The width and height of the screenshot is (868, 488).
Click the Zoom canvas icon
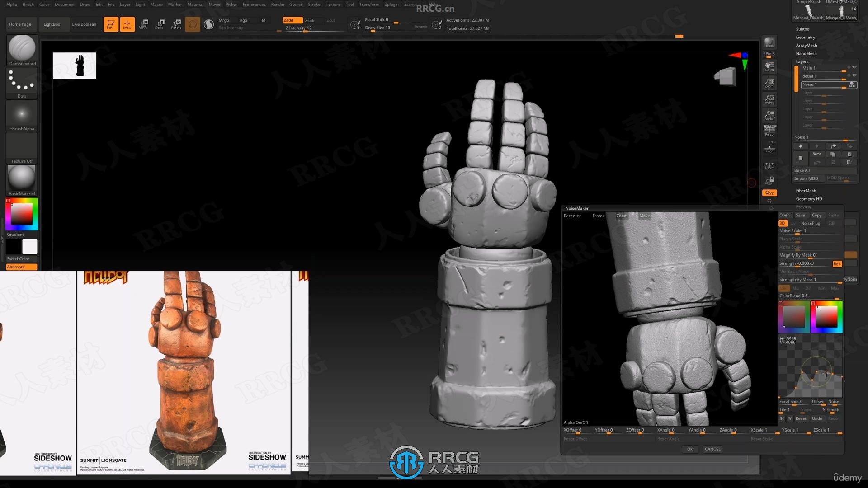tap(769, 83)
